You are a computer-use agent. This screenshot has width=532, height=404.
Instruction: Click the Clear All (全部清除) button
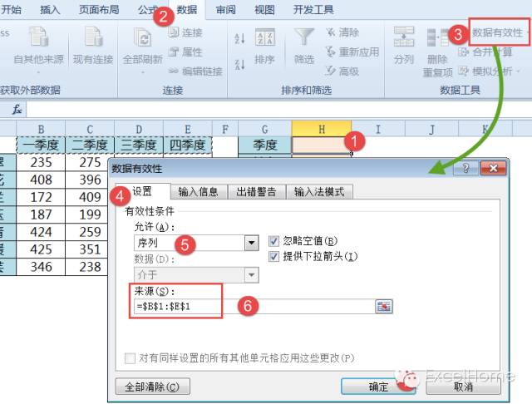[x=151, y=387]
